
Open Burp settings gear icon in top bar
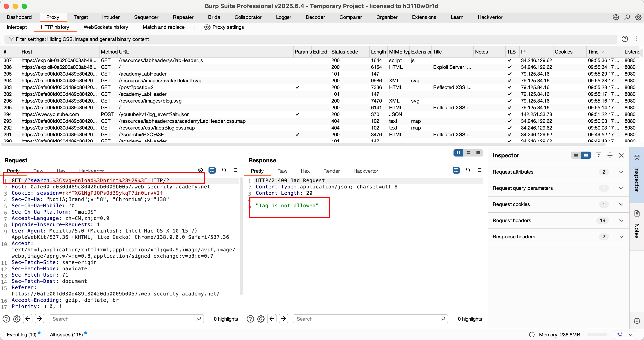pos(638,17)
